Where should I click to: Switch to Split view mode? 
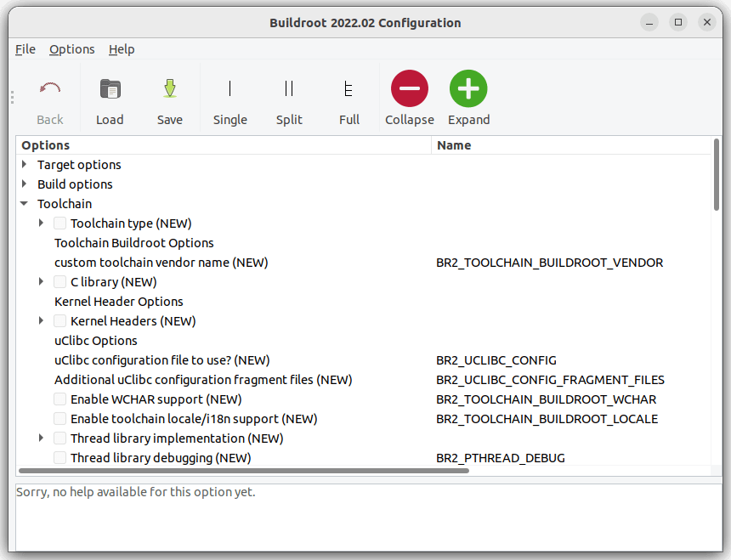289,89
